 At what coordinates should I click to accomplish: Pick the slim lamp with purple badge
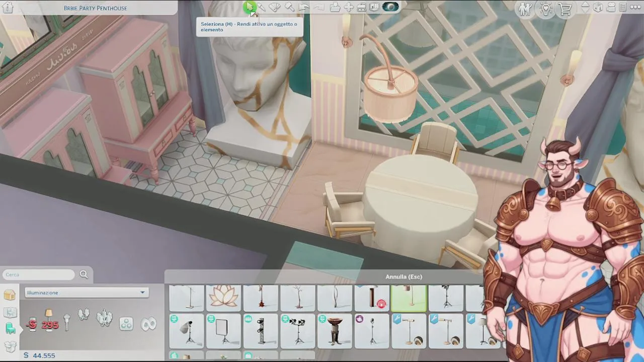click(372, 331)
